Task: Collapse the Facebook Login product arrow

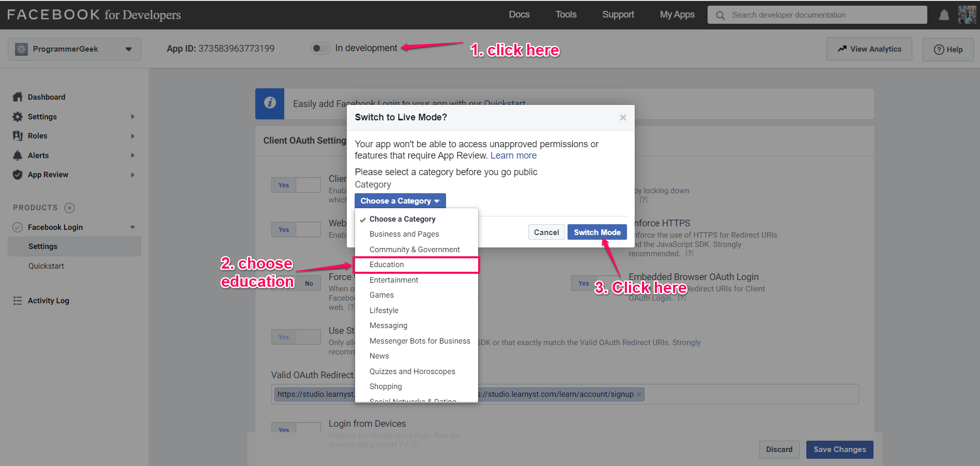Action: [133, 227]
